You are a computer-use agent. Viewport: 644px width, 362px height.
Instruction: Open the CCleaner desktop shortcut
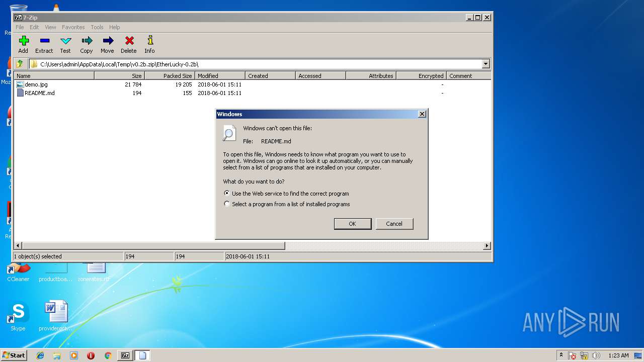tap(18, 273)
